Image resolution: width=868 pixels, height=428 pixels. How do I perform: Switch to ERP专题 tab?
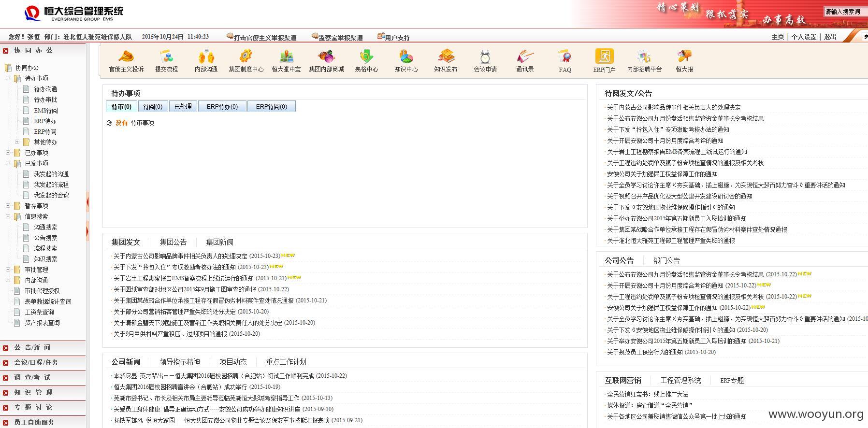pyautogui.click(x=732, y=380)
